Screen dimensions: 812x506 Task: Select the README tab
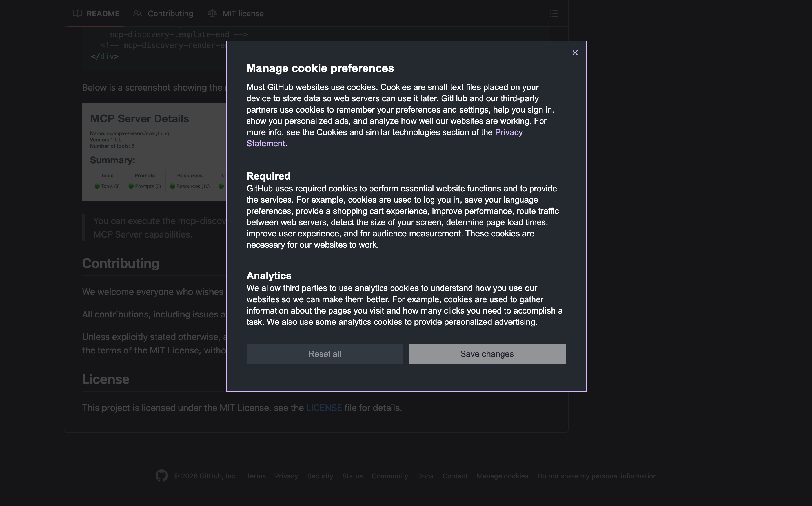(103, 14)
